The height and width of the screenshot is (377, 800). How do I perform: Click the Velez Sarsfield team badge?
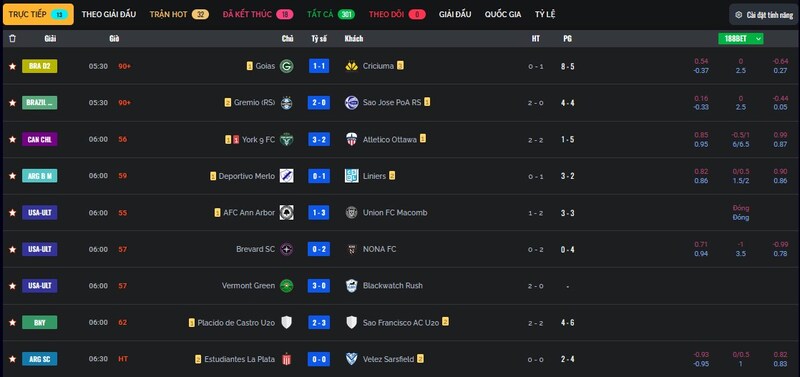click(352, 359)
